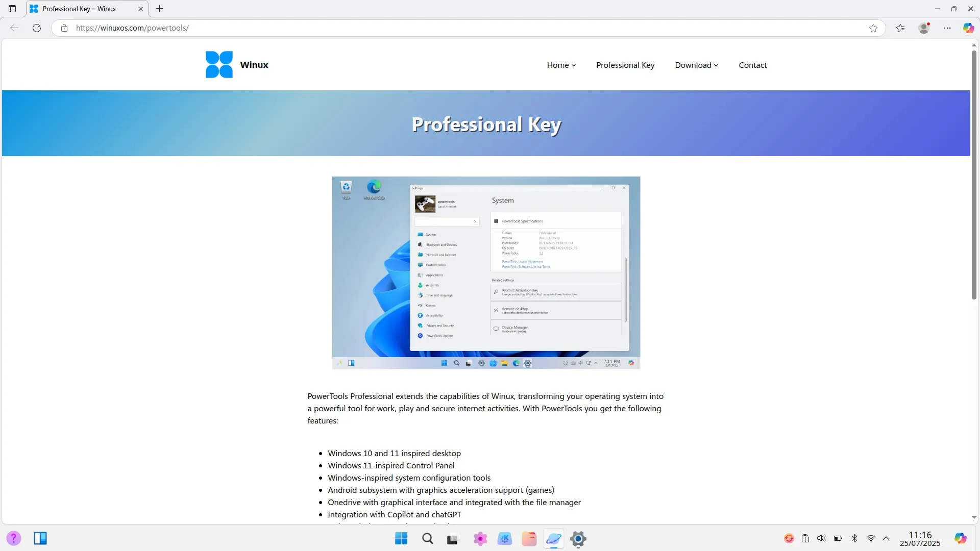Open the Copilot icon in browser toolbar
980x551 pixels.
point(968,28)
